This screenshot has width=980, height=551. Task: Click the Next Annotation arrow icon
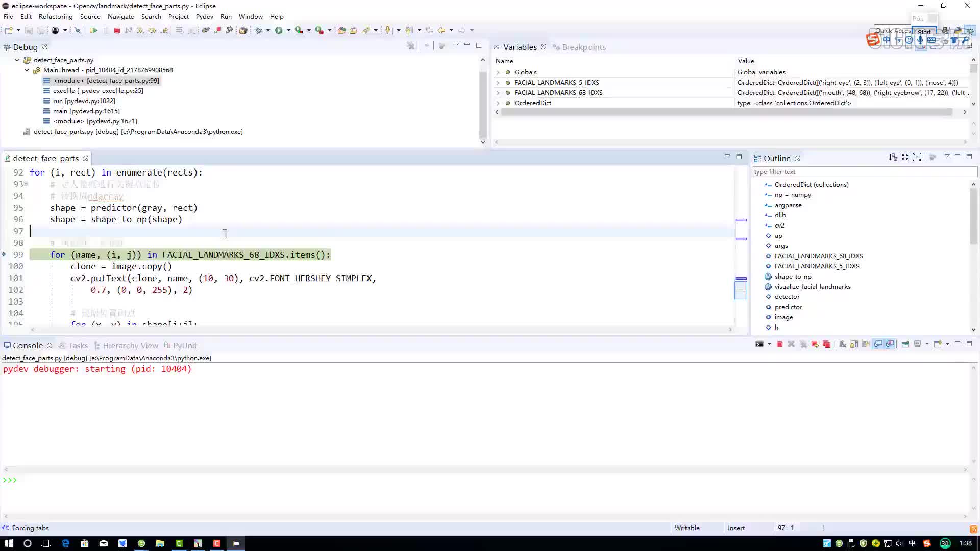pos(388,30)
